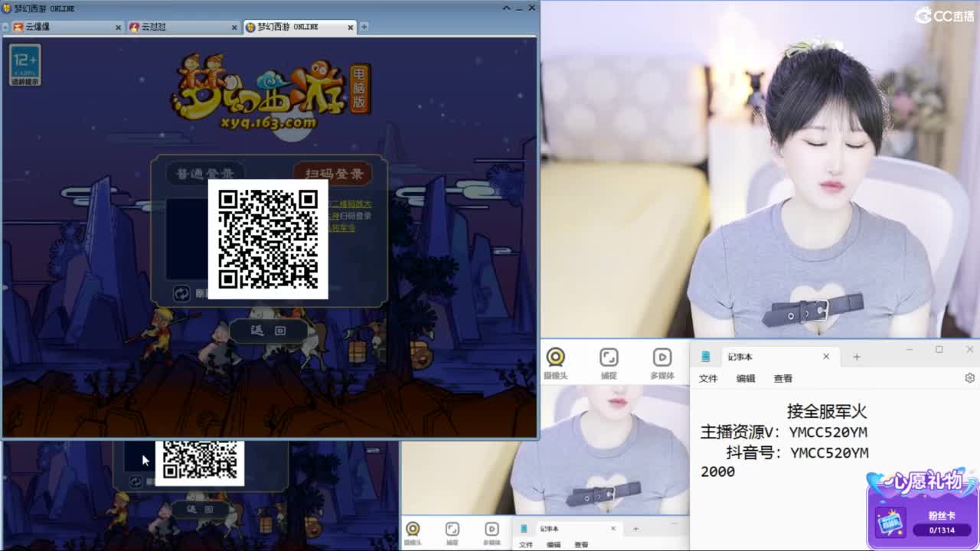Click the 12+ age rating badge
Screen dimensions: 980x551
[x=25, y=65]
